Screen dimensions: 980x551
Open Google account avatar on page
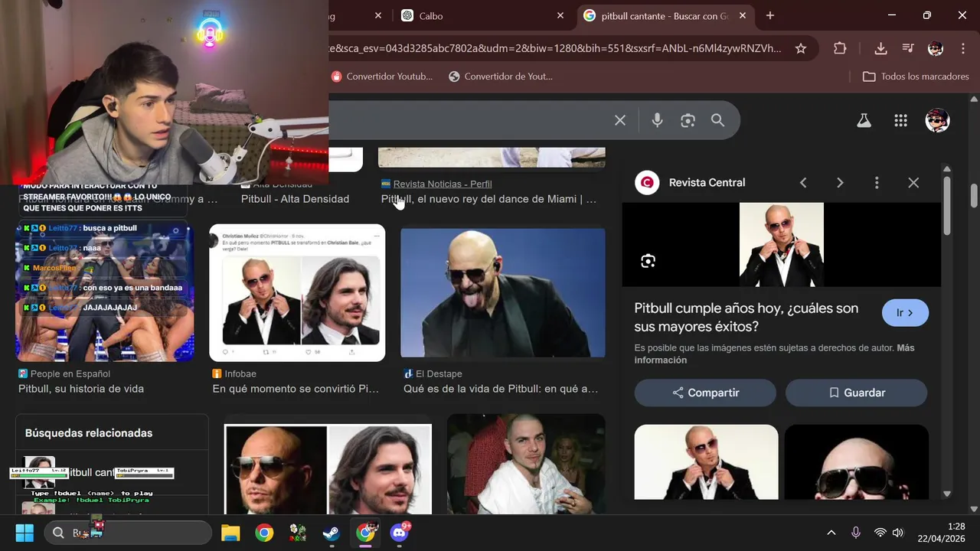pos(937,120)
